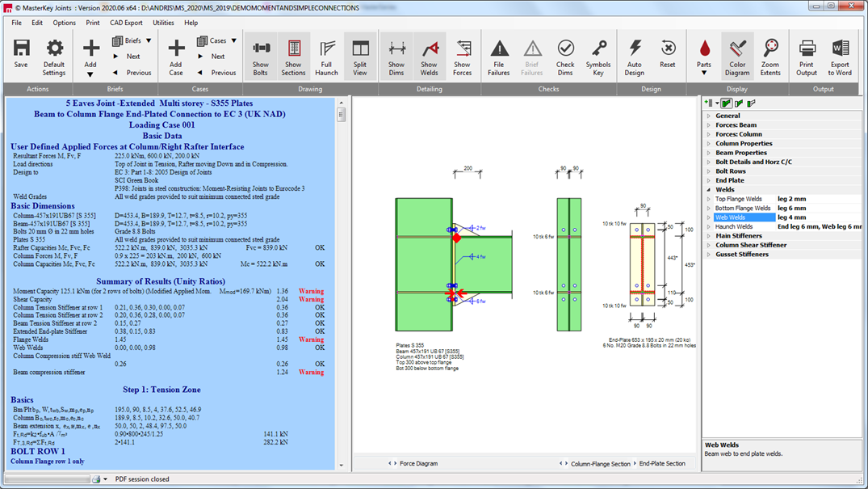Toggle Show Welds in Detailing
The height and width of the screenshot is (489, 868).
coord(429,57)
